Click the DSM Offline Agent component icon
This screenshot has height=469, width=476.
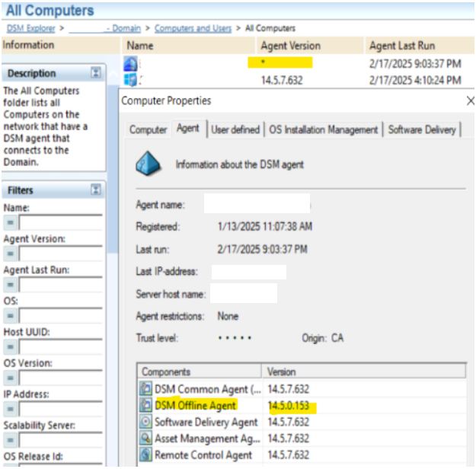[145, 406]
